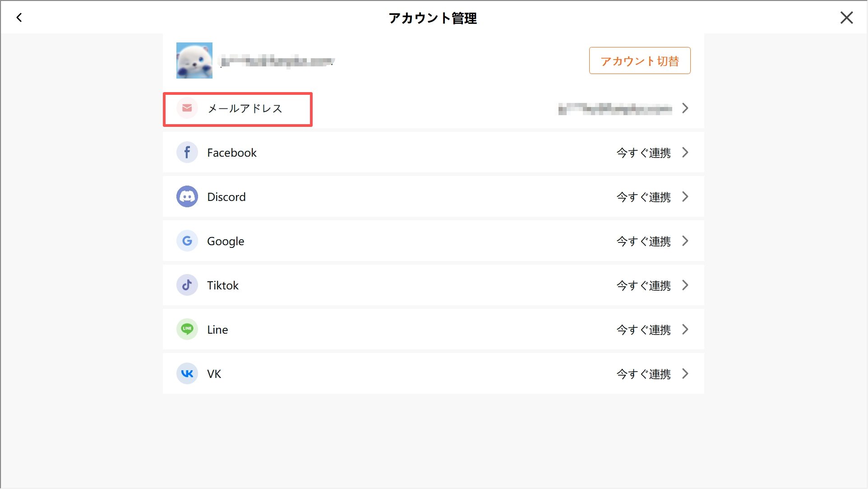Select the Google row label
The width and height of the screenshot is (868, 489).
[x=226, y=241]
